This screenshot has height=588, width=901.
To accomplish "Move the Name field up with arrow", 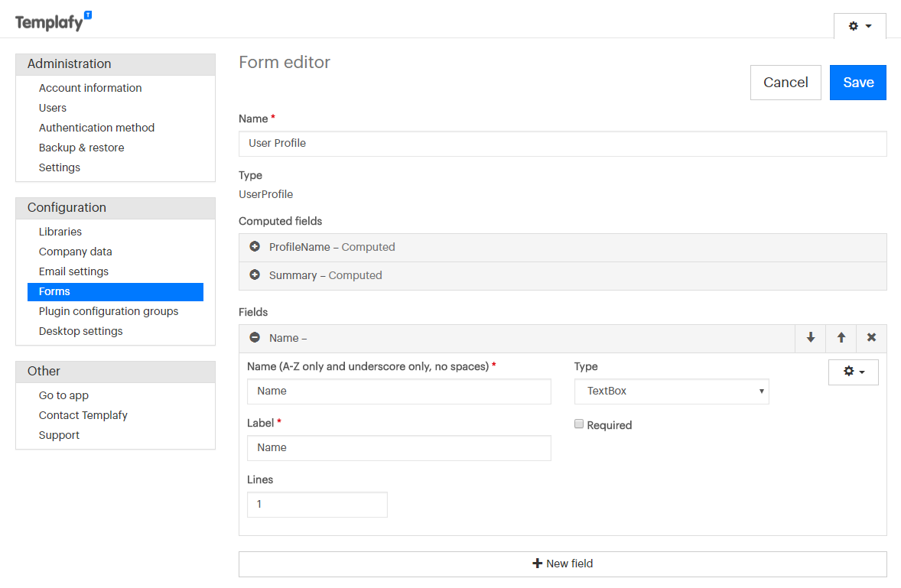I will point(841,338).
